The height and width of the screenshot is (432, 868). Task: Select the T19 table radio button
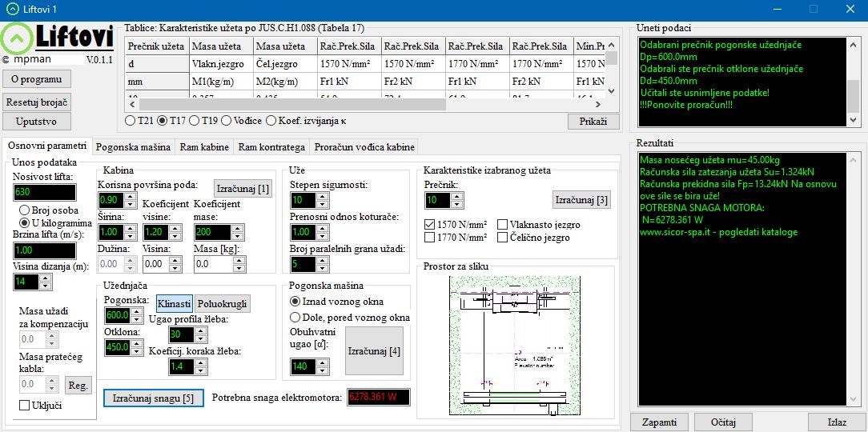click(x=195, y=121)
